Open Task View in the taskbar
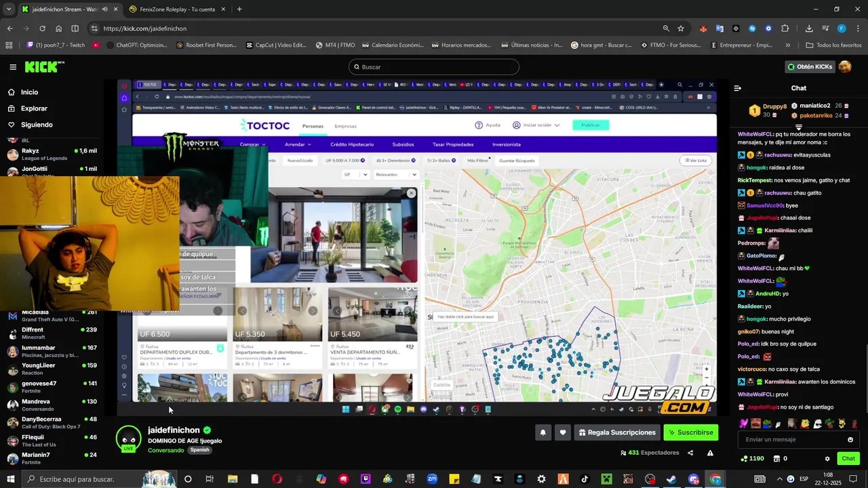Screen dimensions: 868x488 point(210,479)
